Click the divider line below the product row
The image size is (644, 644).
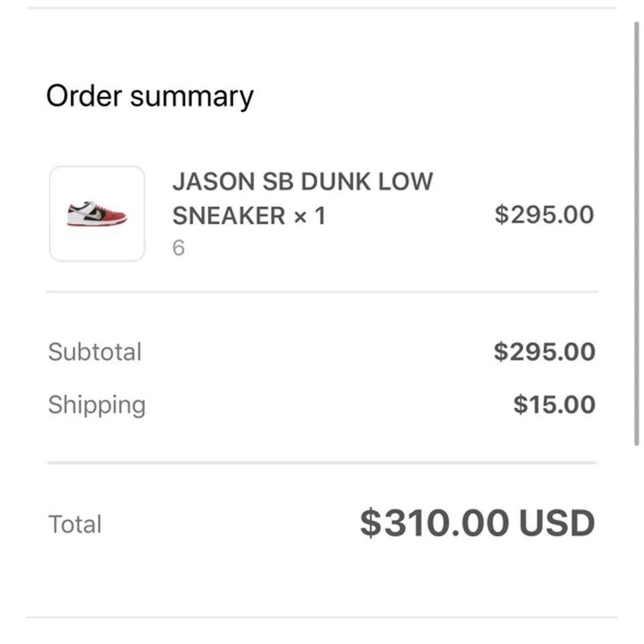322,292
